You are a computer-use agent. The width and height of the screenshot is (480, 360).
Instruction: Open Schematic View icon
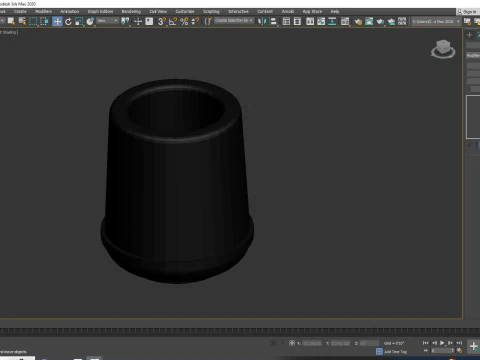(x=332, y=22)
